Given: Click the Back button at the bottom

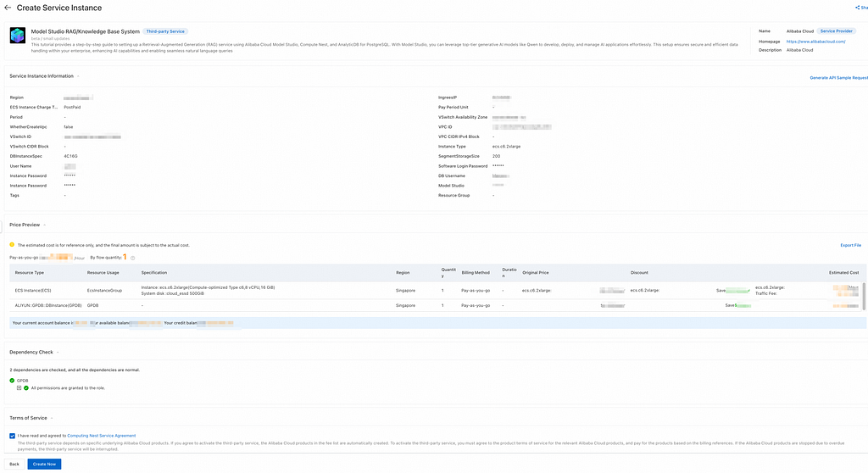Looking at the screenshot, I should tap(14, 465).
